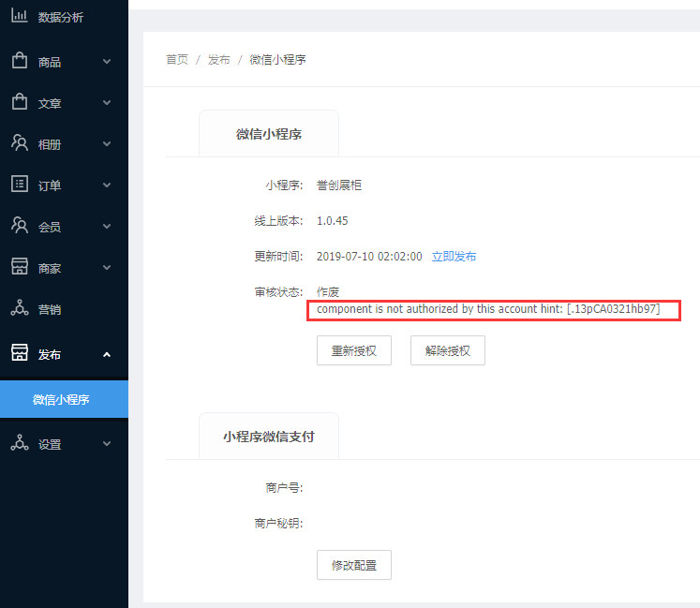Click the 商品 shopping bag icon
Screen dimensions: 700x608
tap(19, 60)
